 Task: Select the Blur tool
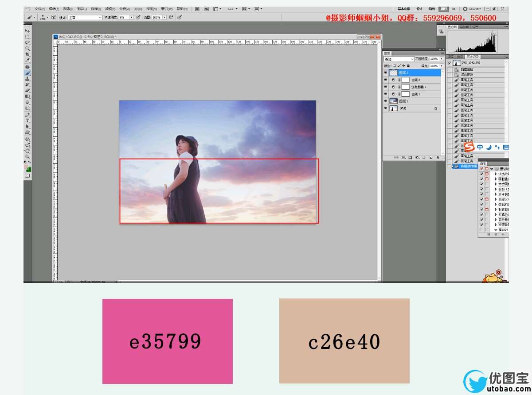click(x=27, y=102)
